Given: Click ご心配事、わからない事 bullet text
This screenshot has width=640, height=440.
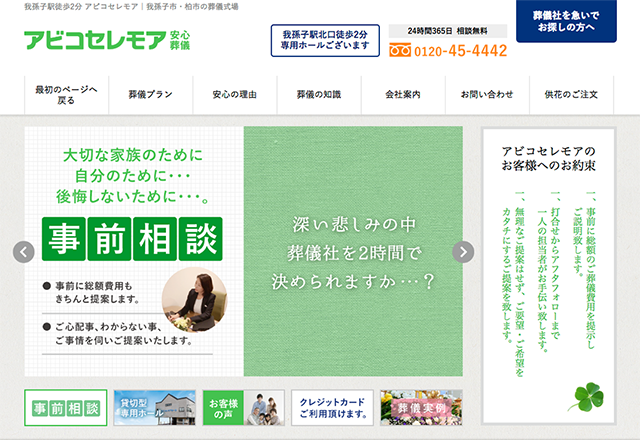Looking at the screenshot, I should pos(123,333).
